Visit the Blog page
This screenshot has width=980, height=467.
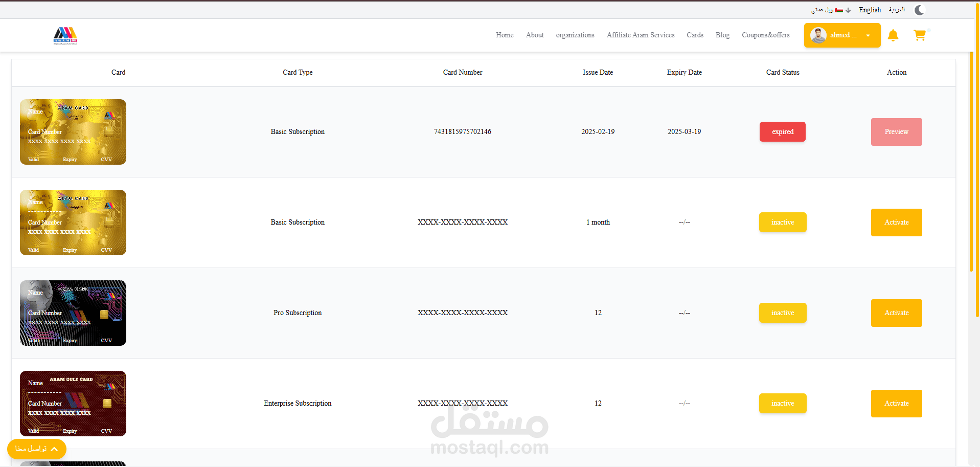(722, 35)
